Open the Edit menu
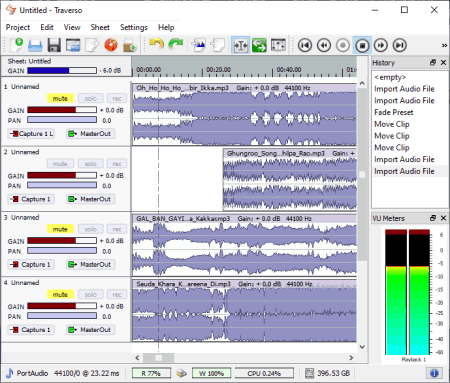 click(x=47, y=27)
